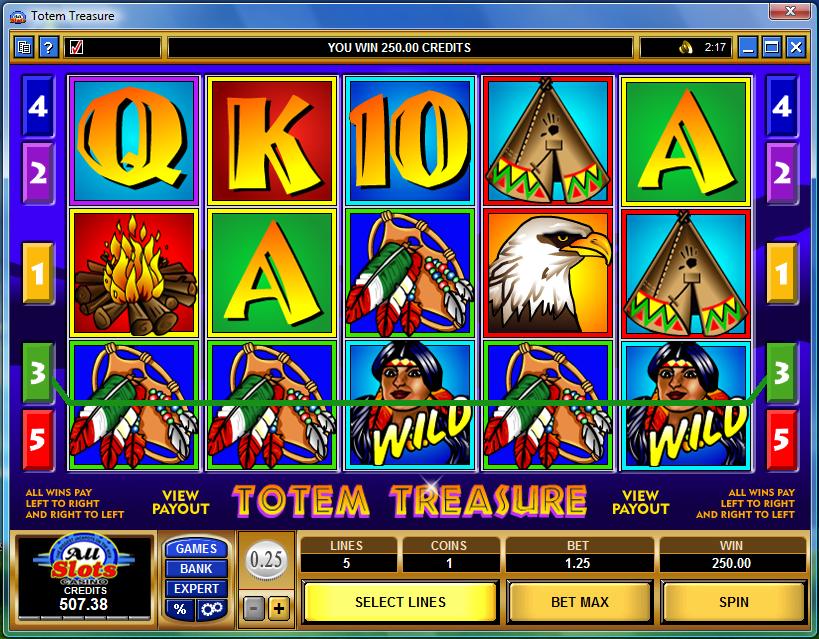Open the BANK menu

196,568
